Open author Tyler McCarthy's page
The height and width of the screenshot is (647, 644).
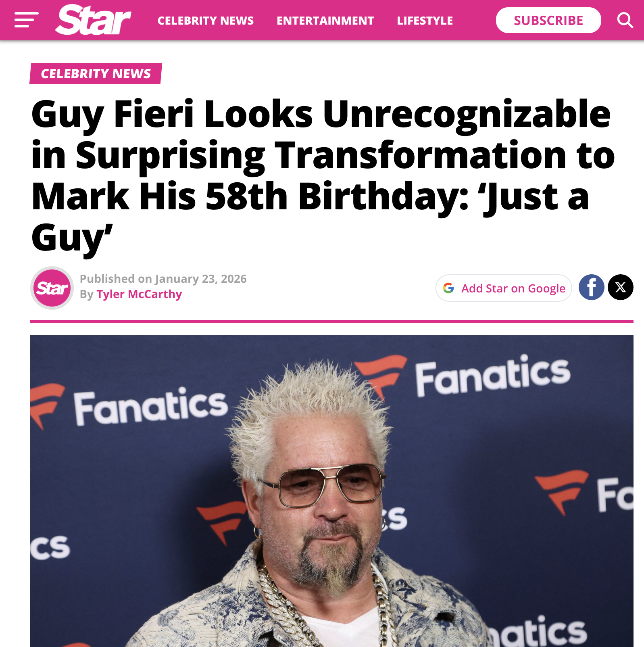(x=139, y=294)
